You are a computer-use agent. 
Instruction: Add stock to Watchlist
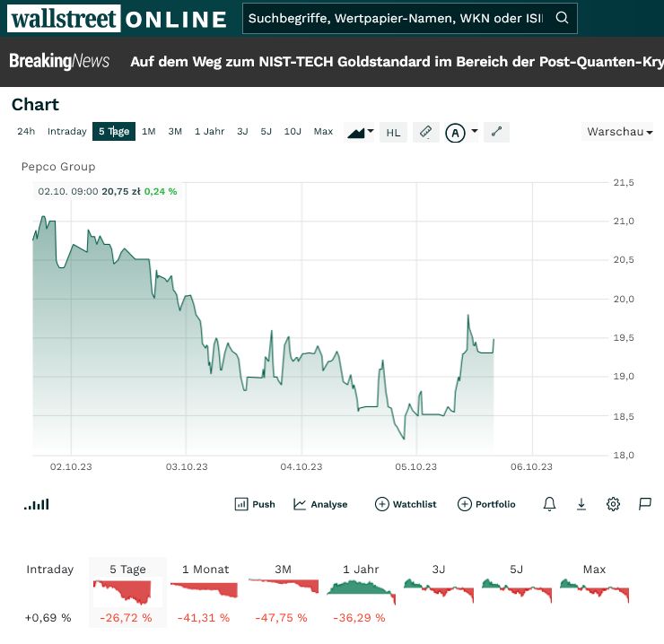[406, 504]
